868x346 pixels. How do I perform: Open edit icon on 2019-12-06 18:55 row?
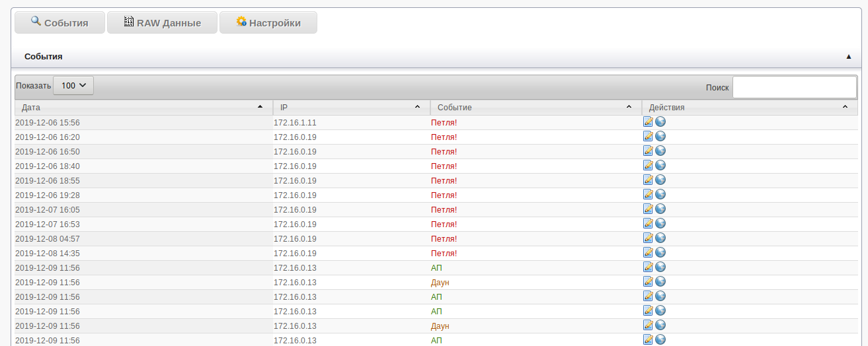pos(648,180)
